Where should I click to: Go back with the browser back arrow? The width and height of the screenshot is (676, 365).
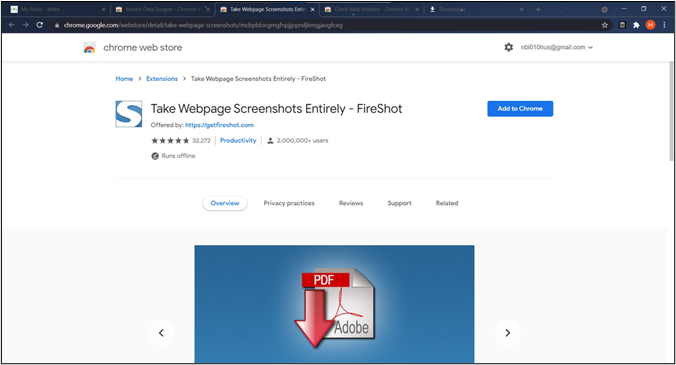pyautogui.click(x=12, y=25)
